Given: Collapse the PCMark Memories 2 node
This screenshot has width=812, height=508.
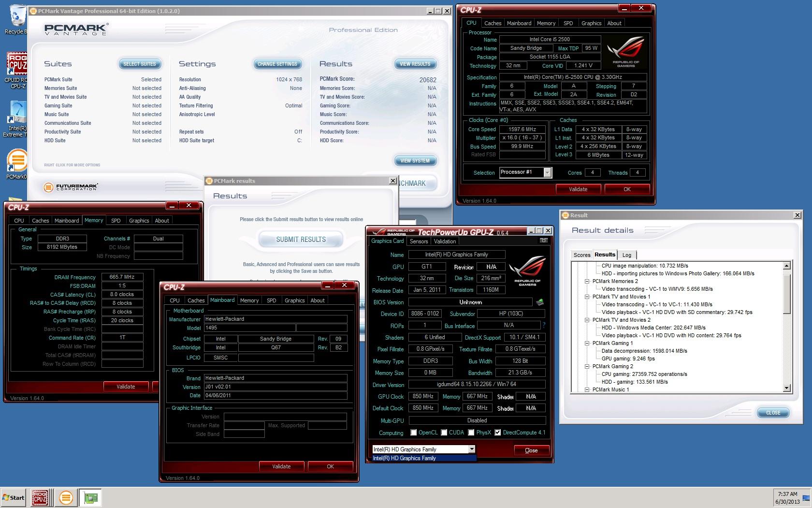Looking at the screenshot, I should [x=587, y=281].
